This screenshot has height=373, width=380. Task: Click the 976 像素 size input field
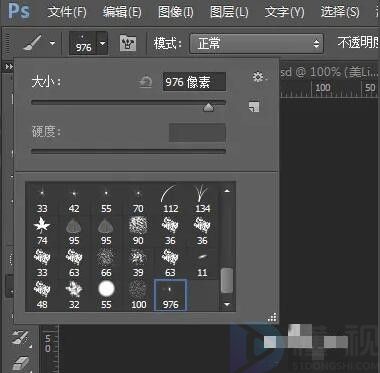coord(194,82)
